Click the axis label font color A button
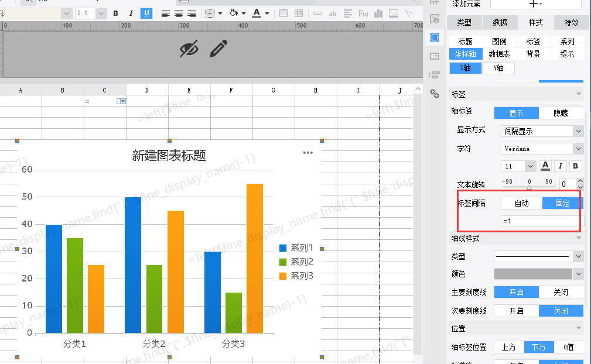 [x=545, y=166]
